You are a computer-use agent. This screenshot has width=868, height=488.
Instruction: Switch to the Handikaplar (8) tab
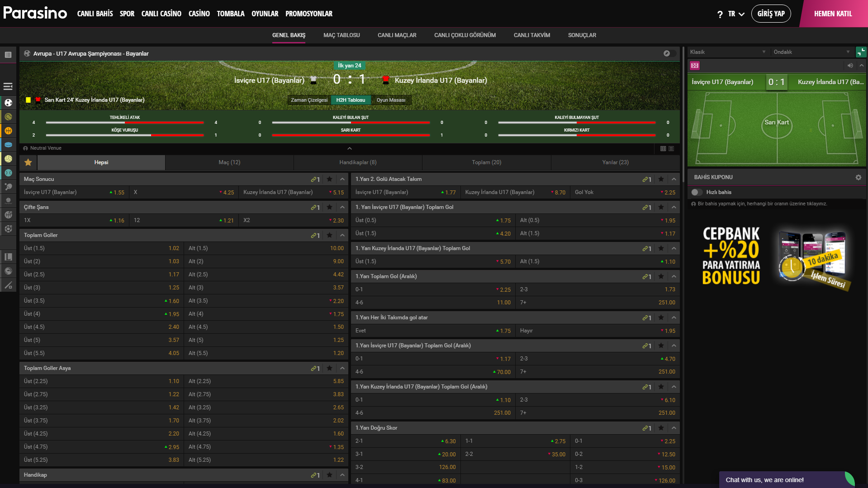coord(358,162)
